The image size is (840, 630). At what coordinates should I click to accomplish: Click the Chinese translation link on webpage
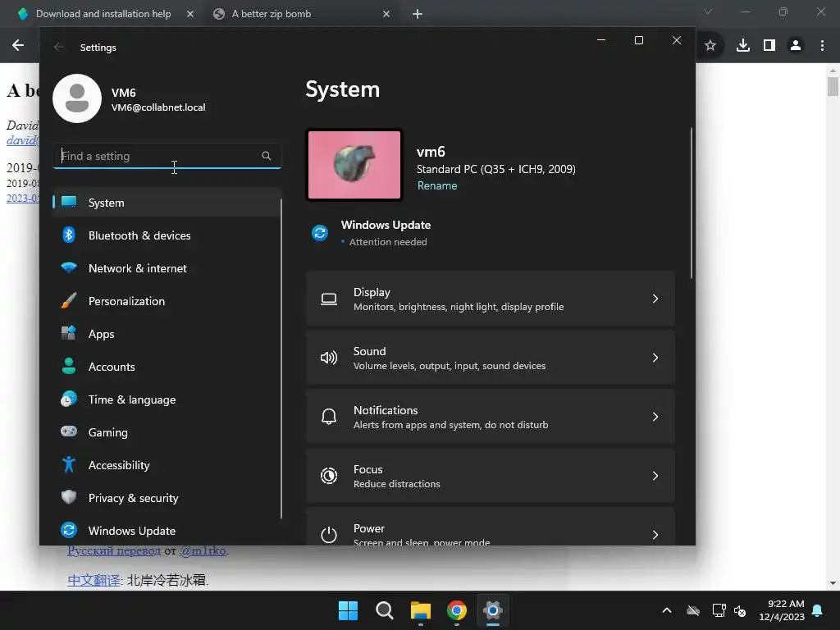[94, 581]
